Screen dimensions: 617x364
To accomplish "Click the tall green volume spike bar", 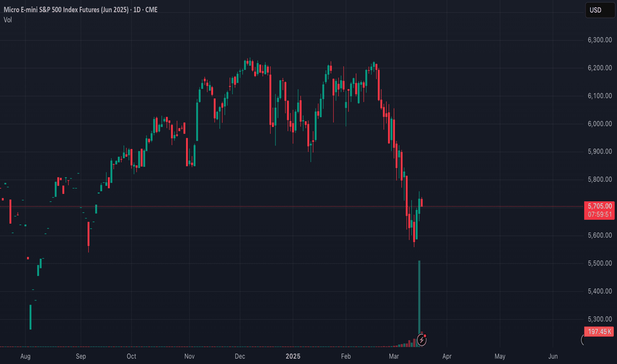I will (x=419, y=299).
